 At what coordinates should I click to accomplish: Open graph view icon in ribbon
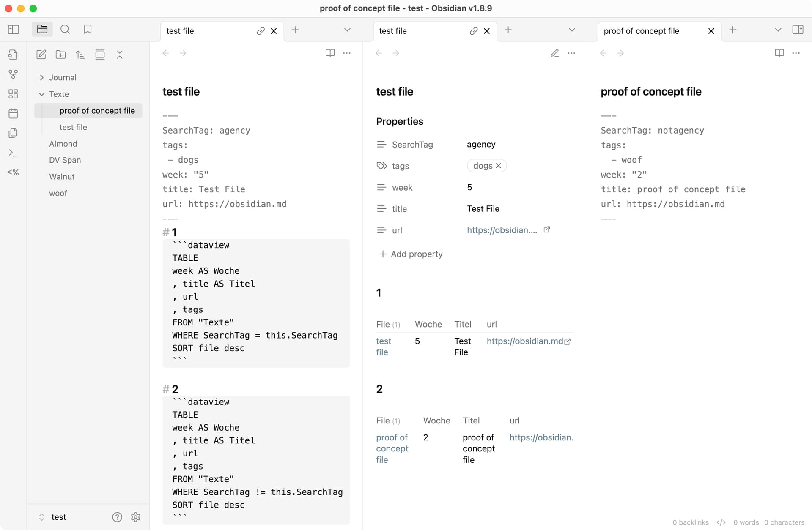click(x=13, y=74)
